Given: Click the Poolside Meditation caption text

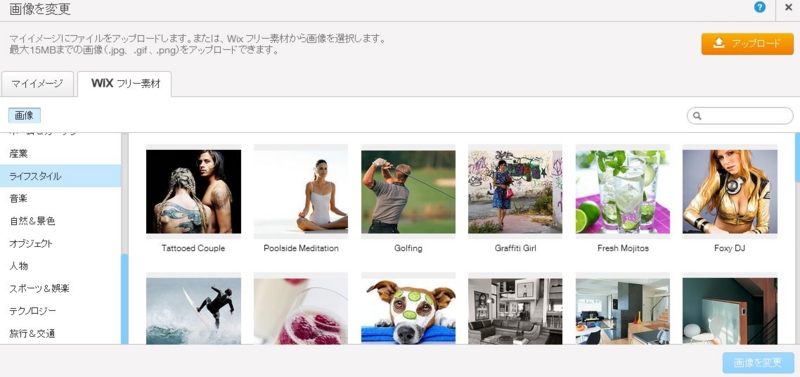Looking at the screenshot, I should (301, 248).
